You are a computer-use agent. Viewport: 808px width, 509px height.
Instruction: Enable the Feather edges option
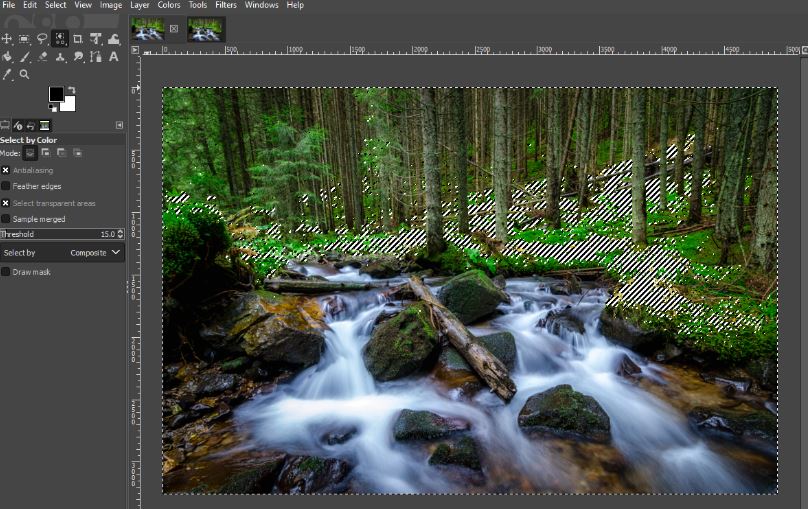tap(6, 186)
